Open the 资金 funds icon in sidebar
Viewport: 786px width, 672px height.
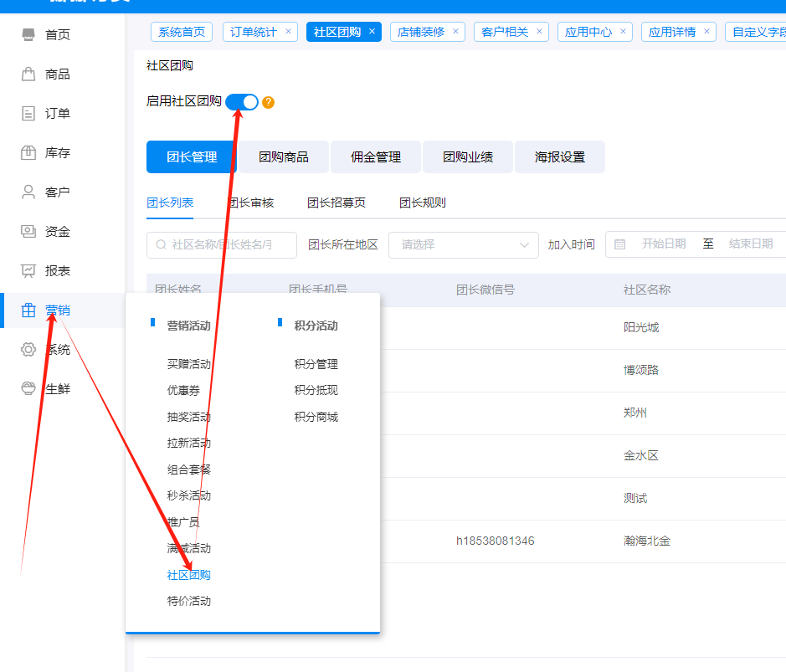pyautogui.click(x=28, y=232)
